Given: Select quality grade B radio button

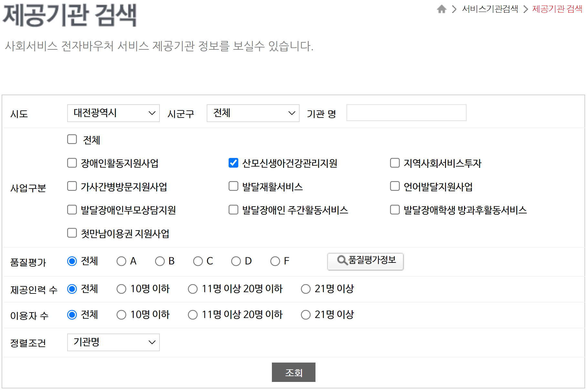Looking at the screenshot, I should click(160, 261).
